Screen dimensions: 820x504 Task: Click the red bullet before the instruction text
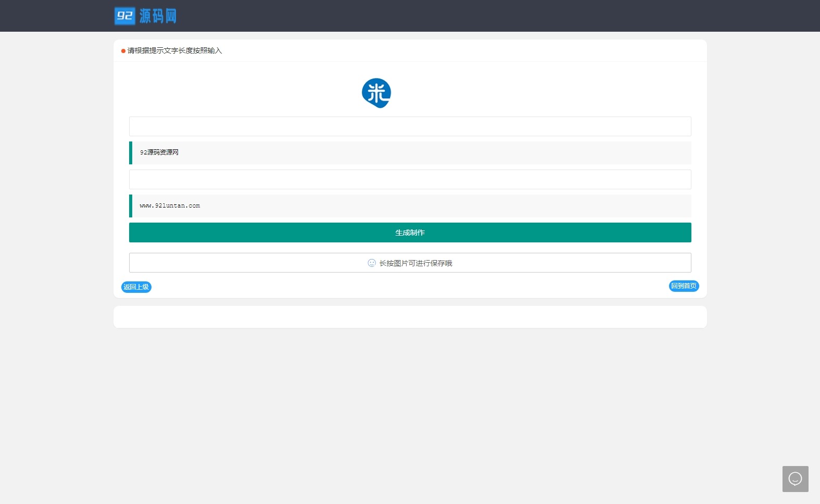[x=123, y=51]
